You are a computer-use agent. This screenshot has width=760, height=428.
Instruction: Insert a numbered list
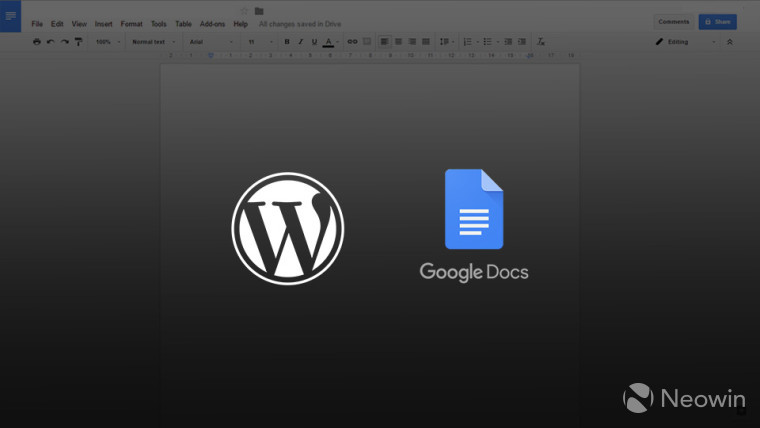(470, 42)
